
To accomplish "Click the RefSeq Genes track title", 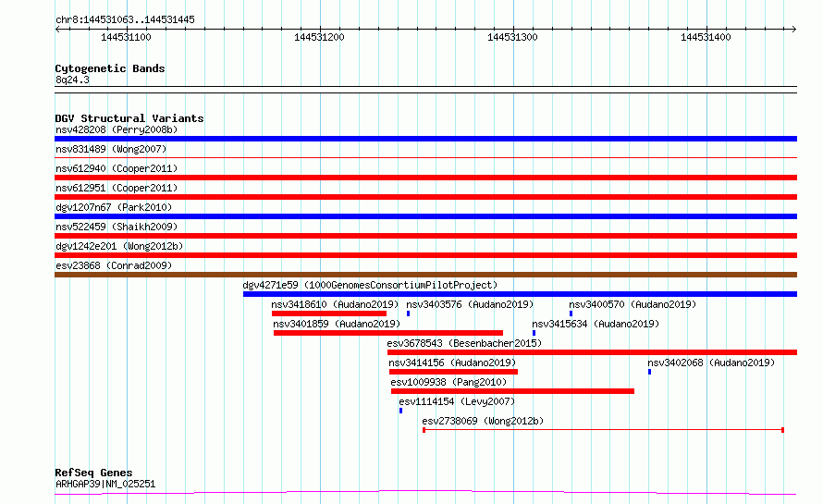I will click(94, 473).
